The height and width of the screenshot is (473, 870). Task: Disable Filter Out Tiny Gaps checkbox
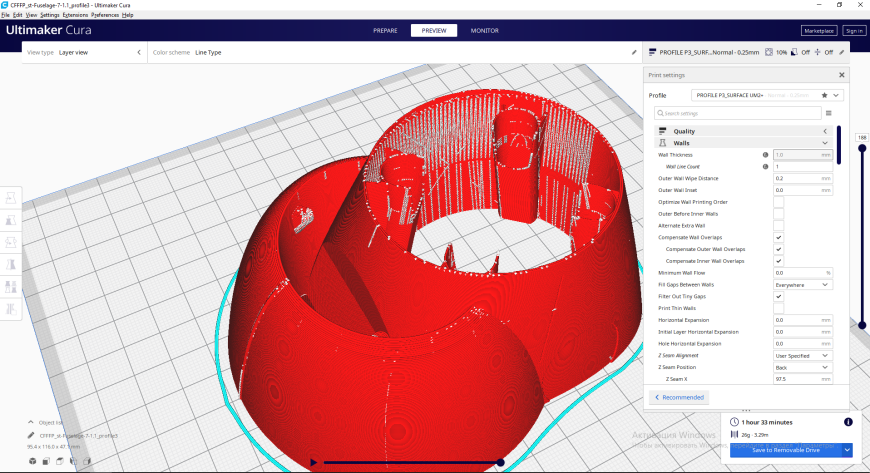point(778,296)
